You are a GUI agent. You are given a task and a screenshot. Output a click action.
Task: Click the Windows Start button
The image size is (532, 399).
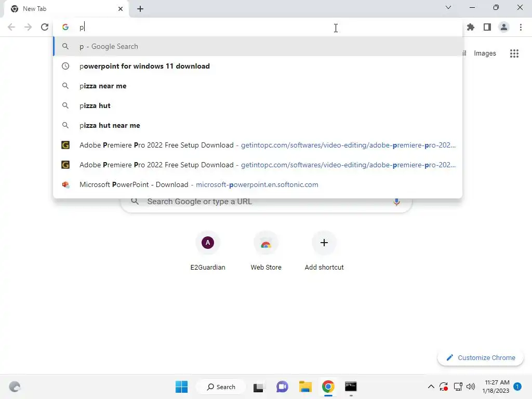[x=181, y=387]
